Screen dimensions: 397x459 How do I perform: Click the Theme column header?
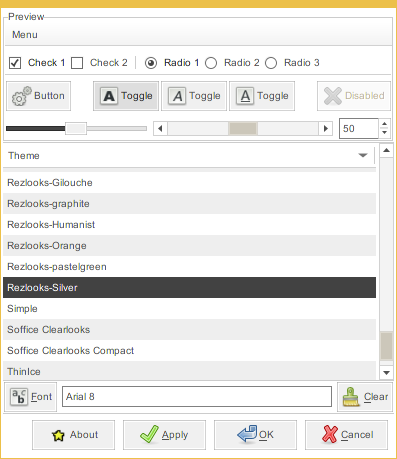point(189,156)
